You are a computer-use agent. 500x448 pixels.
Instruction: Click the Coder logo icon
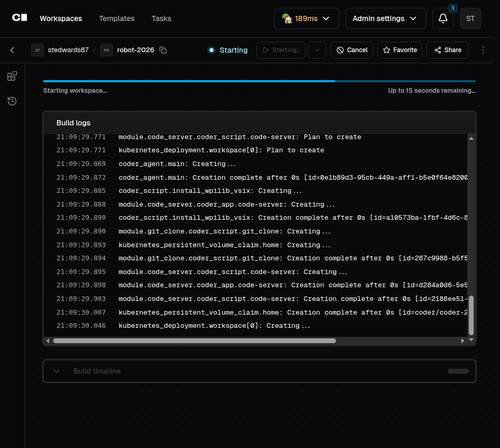pos(20,18)
